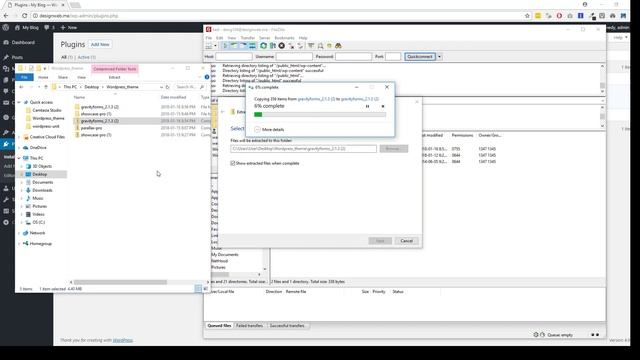The height and width of the screenshot is (360, 640).
Task: Click WordPress link in page footer
Action: (x=123, y=340)
